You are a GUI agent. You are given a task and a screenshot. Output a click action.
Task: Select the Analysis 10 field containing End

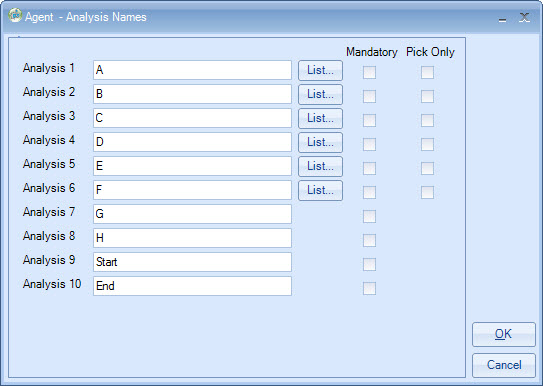[192, 286]
